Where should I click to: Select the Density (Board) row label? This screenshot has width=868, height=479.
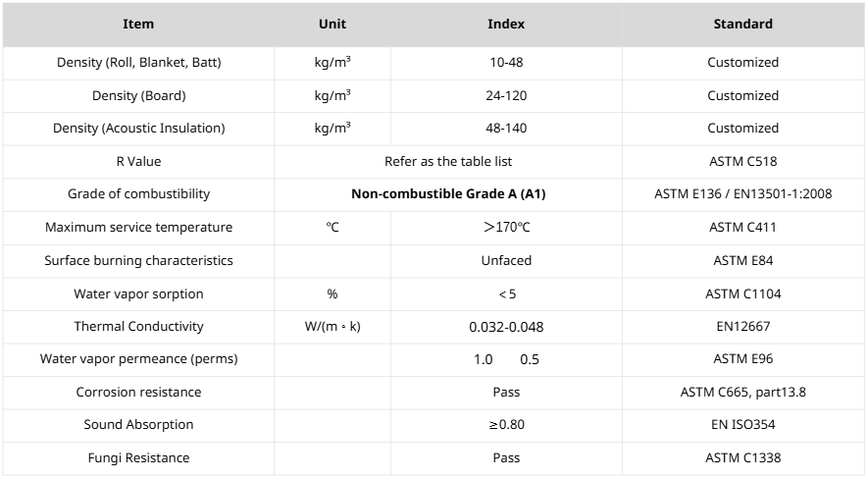[138, 95]
